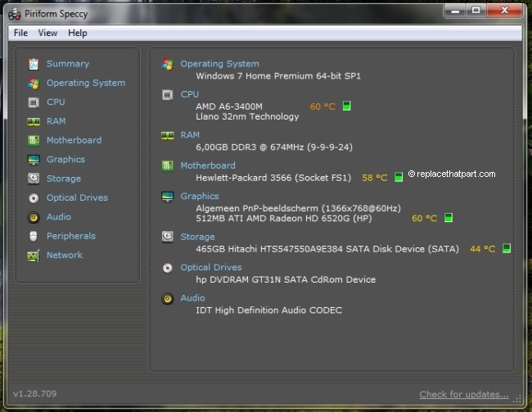The image size is (532, 412).
Task: Click the Optical Drives disc icon in sidebar
Action: point(34,198)
